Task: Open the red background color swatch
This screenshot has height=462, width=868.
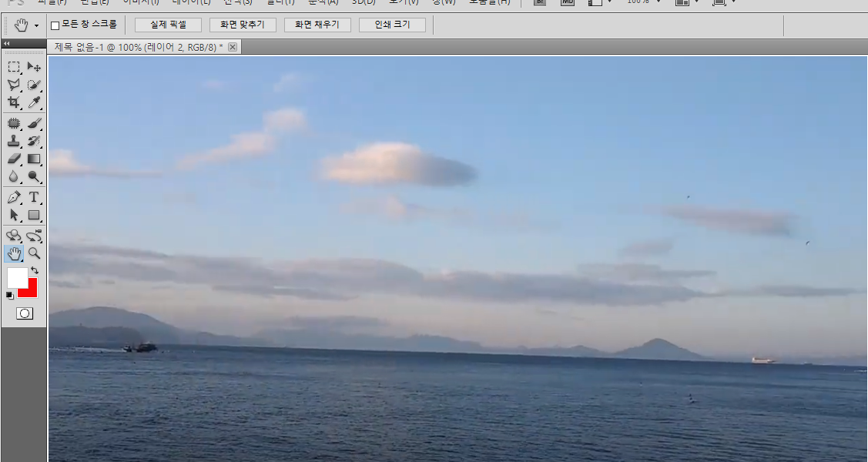Action: click(31, 291)
